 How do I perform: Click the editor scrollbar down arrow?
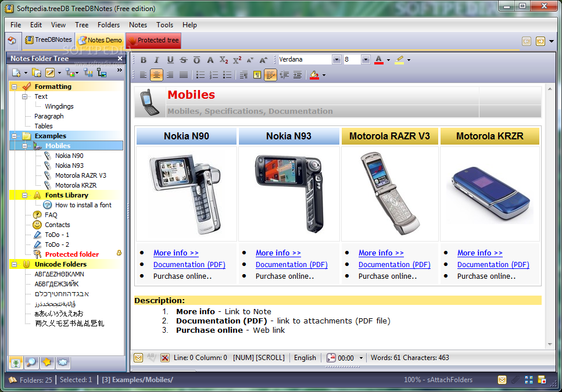pos(550,344)
